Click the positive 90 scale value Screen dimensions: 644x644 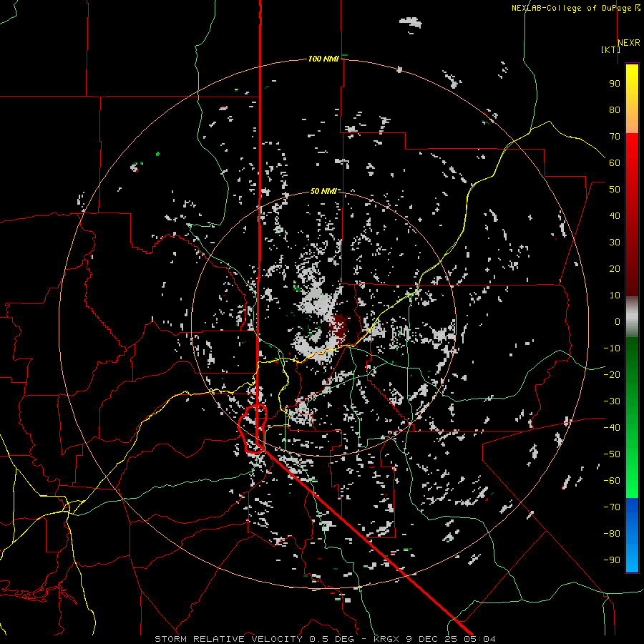tap(615, 84)
